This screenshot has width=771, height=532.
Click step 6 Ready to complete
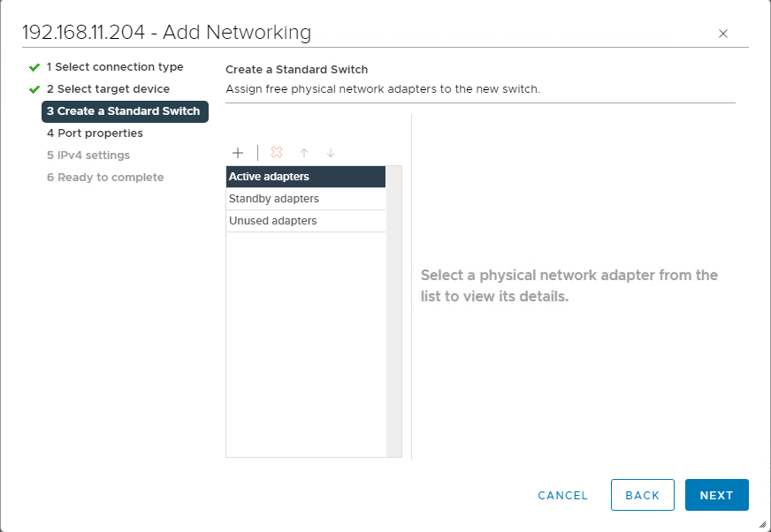click(105, 178)
